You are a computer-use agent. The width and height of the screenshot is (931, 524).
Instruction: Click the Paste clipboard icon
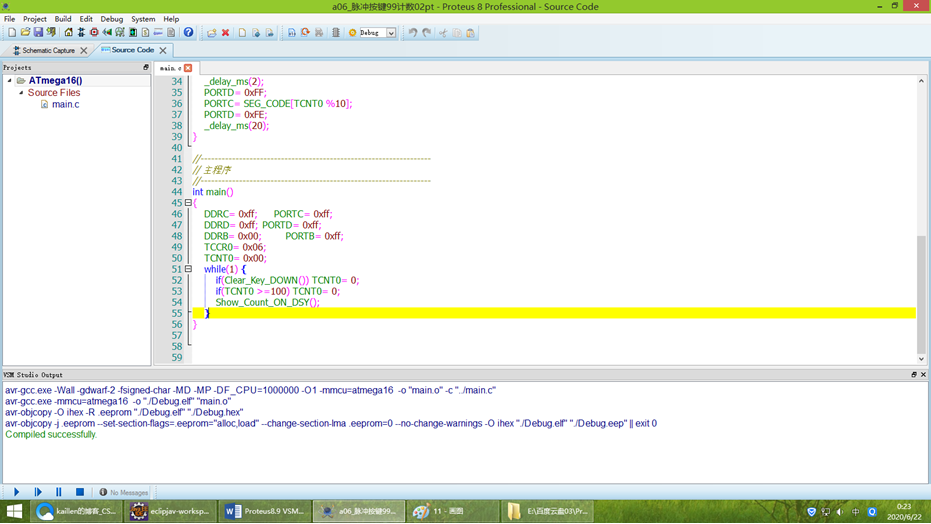(x=471, y=33)
